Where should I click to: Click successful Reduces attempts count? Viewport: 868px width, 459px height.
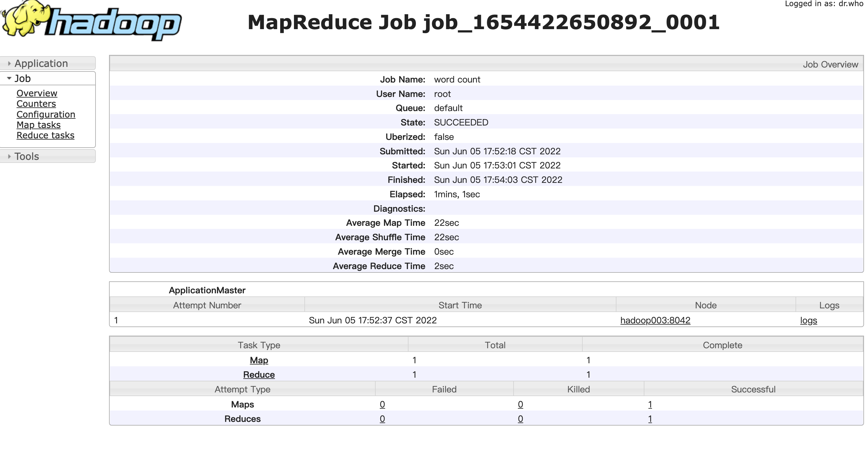click(x=650, y=419)
